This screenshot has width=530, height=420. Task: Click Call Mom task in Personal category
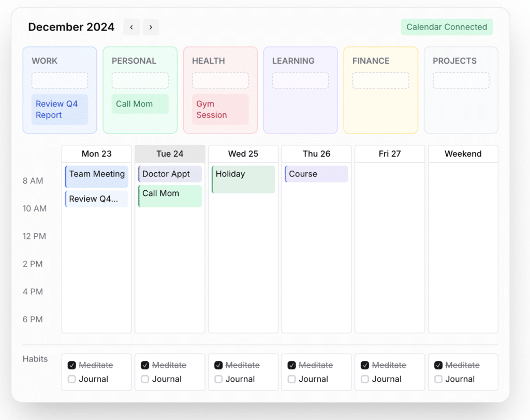140,104
